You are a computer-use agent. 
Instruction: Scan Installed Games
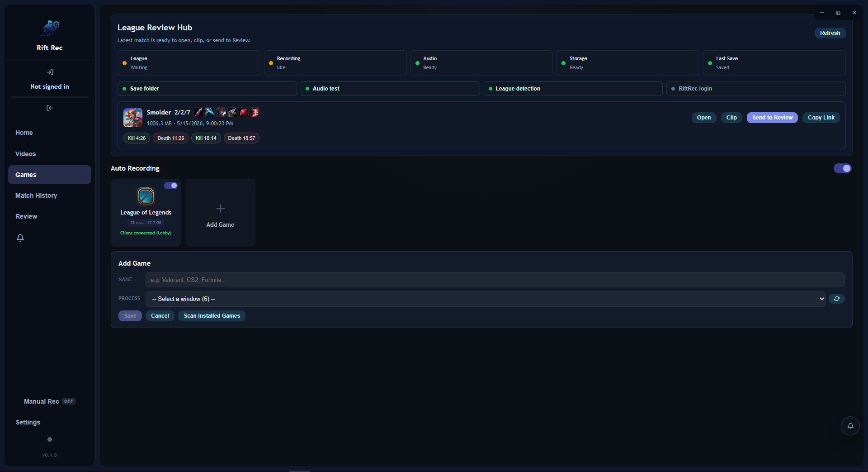(x=212, y=316)
